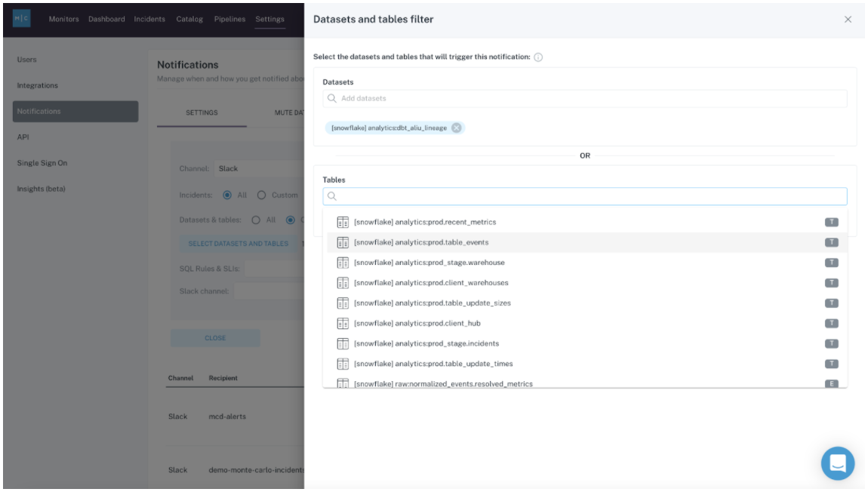Click into the Slack channel input
868x492 pixels.
[x=269, y=291]
